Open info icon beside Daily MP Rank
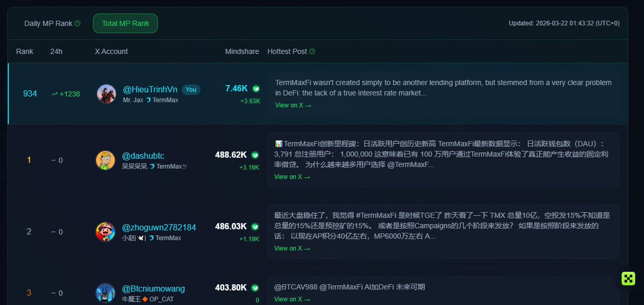The height and width of the screenshot is (305, 644). [77, 24]
